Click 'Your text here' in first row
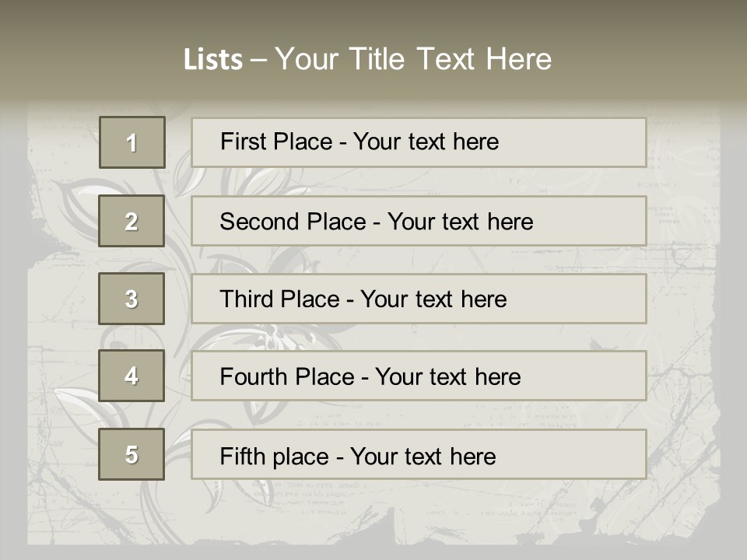 pos(426,142)
